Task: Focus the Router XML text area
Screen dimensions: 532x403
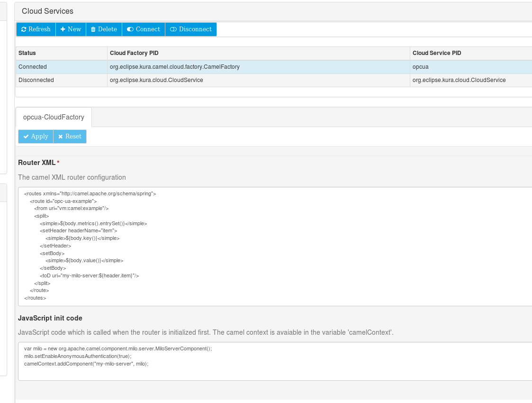Action: click(x=275, y=247)
